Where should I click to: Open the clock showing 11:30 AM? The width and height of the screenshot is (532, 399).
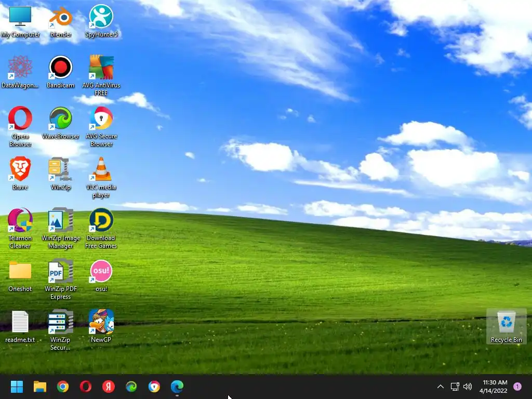pyautogui.click(x=494, y=387)
